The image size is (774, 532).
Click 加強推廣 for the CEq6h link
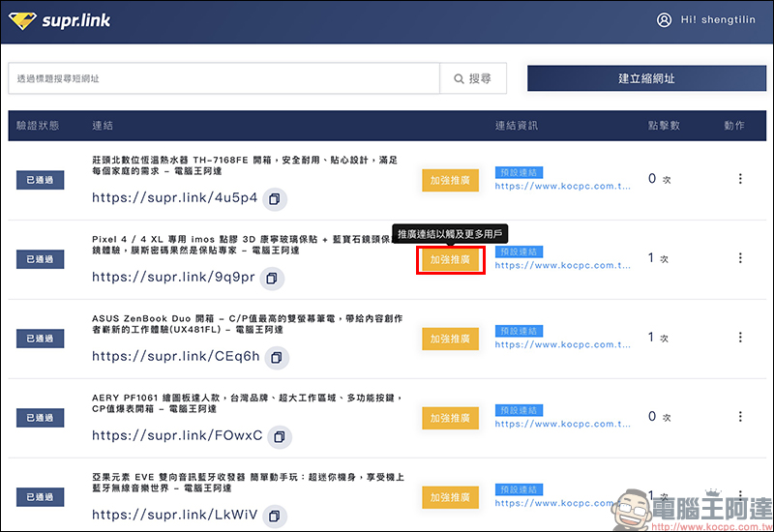(450, 340)
